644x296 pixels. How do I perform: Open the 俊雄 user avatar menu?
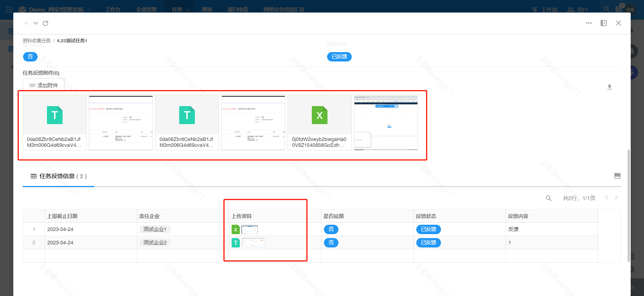[630, 9]
